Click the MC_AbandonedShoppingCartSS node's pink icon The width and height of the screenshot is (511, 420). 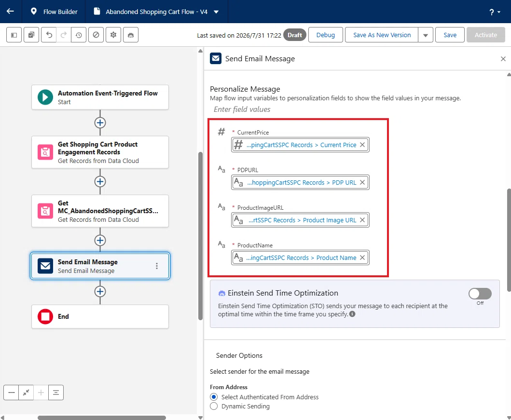pyautogui.click(x=45, y=211)
